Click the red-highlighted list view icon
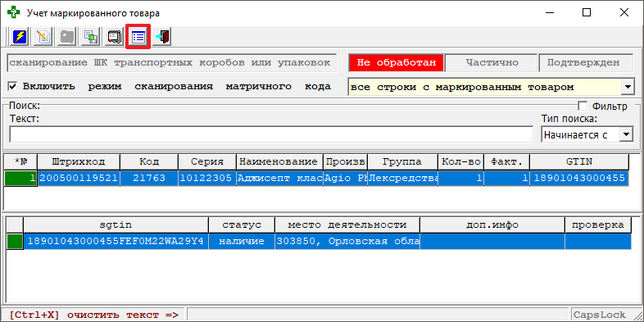This screenshot has height=322, width=644. coord(138,37)
